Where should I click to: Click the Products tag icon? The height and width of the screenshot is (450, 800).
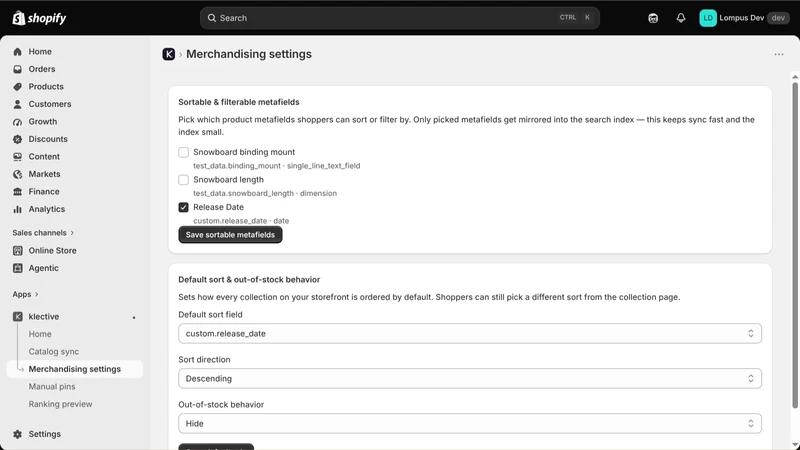pos(17,87)
